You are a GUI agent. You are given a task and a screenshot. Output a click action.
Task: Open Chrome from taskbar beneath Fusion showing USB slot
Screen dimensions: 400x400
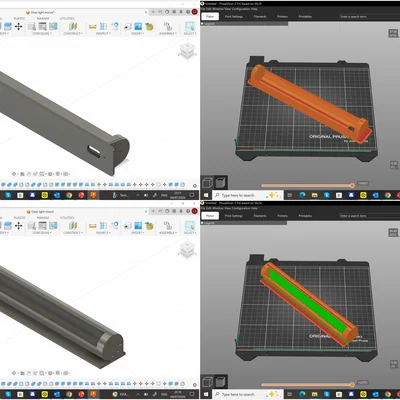click(x=69, y=195)
